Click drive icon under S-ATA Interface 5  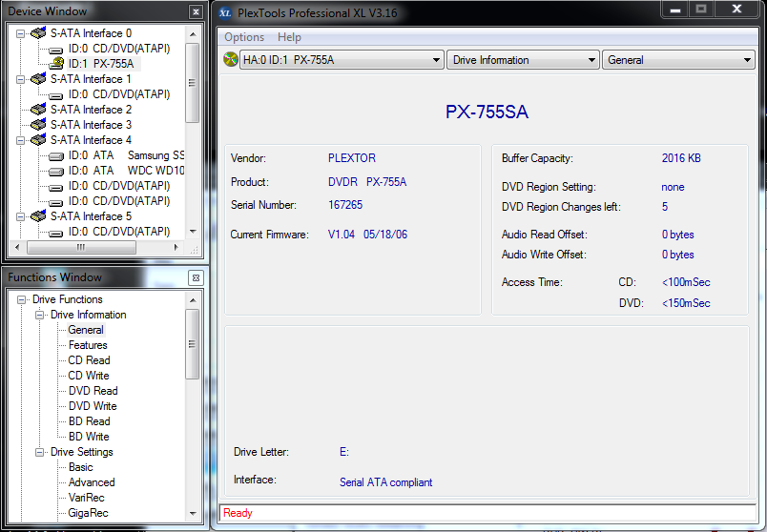coord(56,233)
